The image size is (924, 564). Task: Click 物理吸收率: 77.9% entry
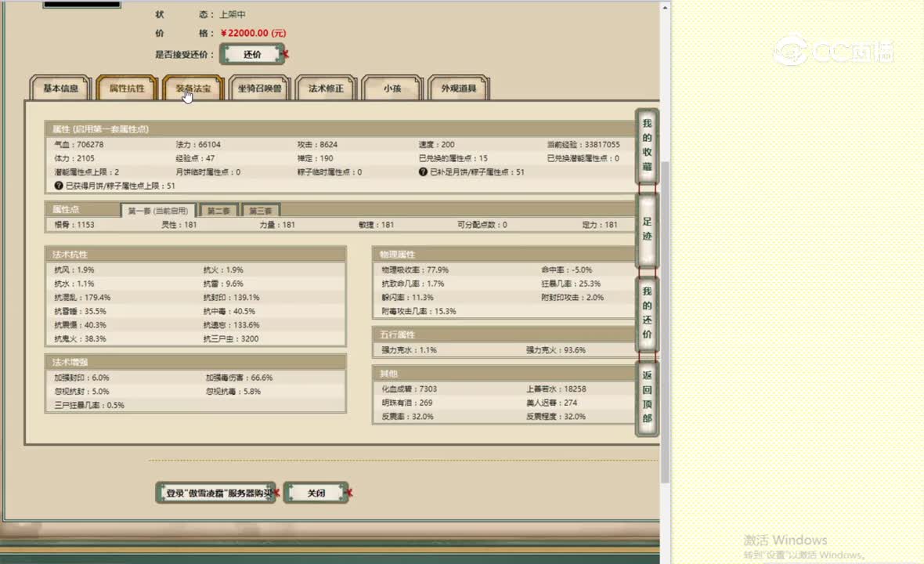point(415,270)
